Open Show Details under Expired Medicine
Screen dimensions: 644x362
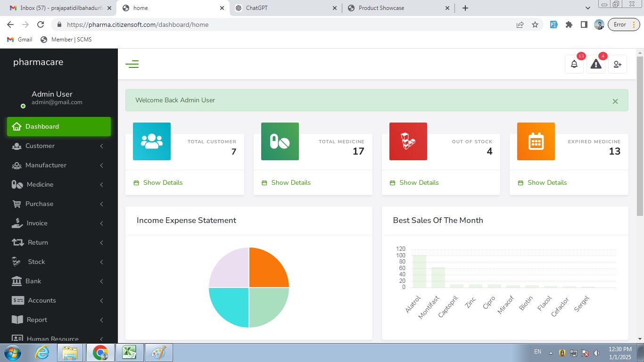tap(547, 183)
